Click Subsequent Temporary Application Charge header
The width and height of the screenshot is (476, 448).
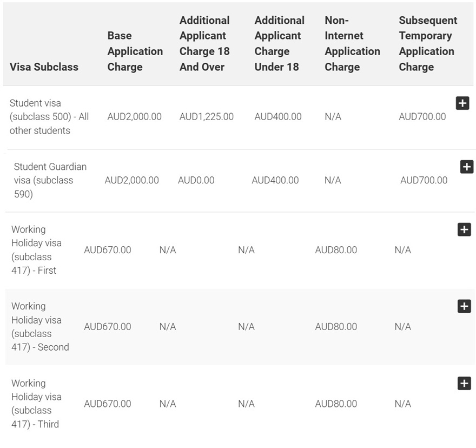click(x=427, y=43)
